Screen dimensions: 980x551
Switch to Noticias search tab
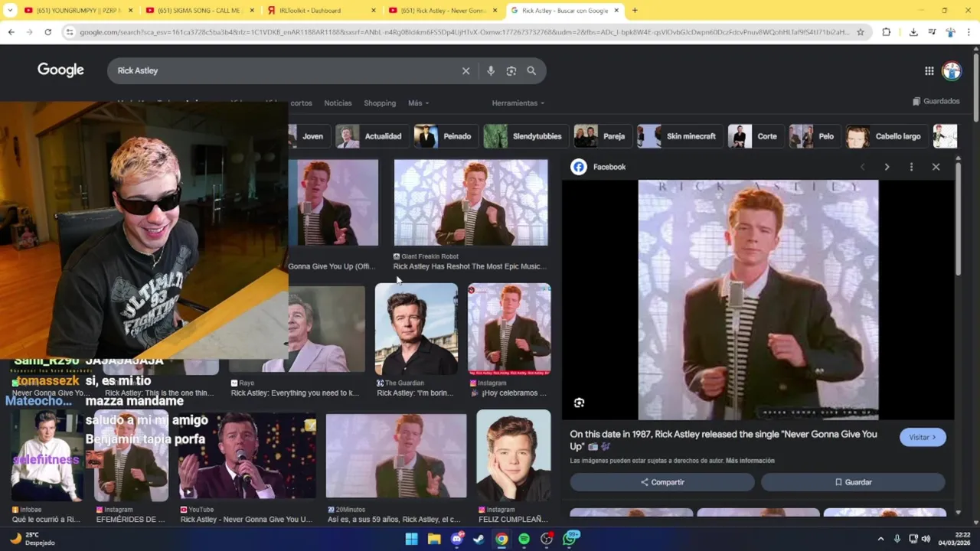[x=338, y=103]
